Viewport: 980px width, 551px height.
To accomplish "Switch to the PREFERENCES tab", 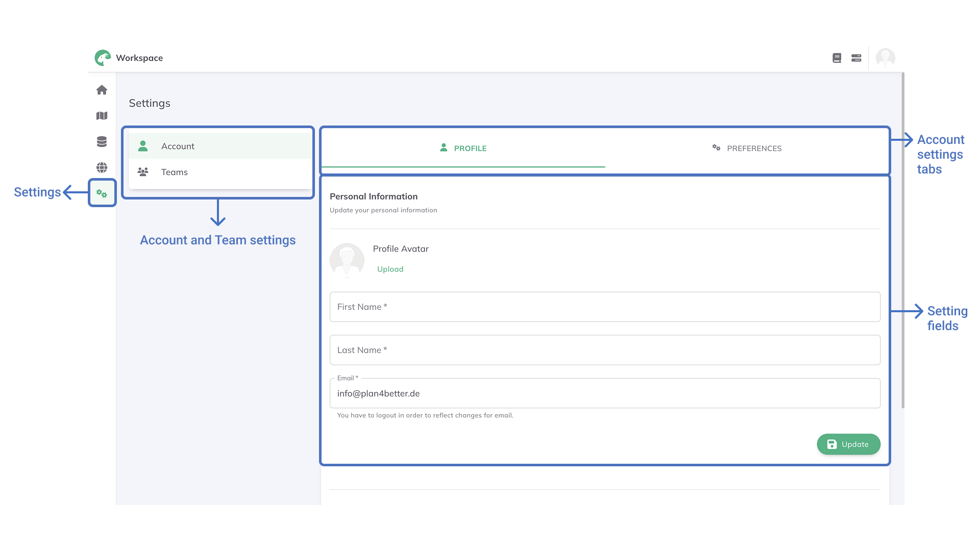I will 747,148.
